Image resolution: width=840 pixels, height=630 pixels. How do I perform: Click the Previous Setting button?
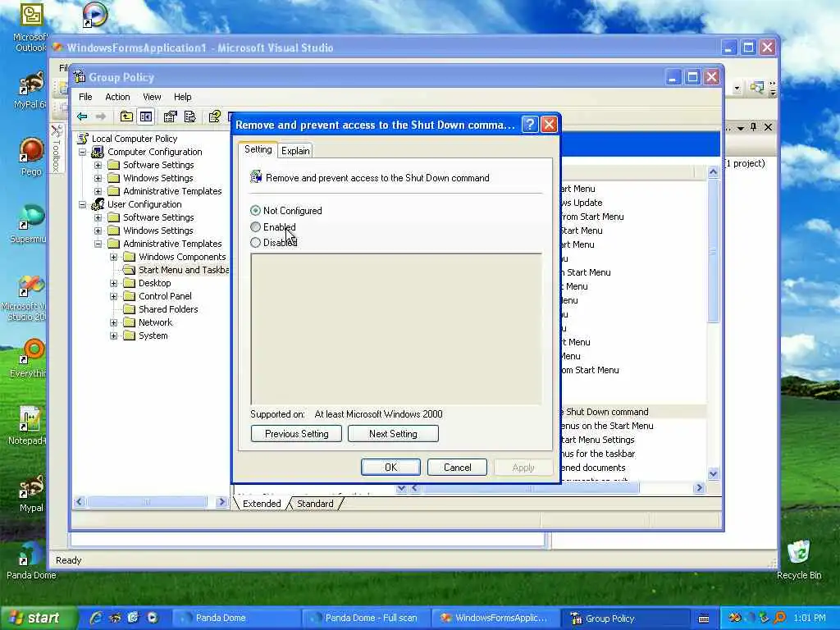pos(296,434)
